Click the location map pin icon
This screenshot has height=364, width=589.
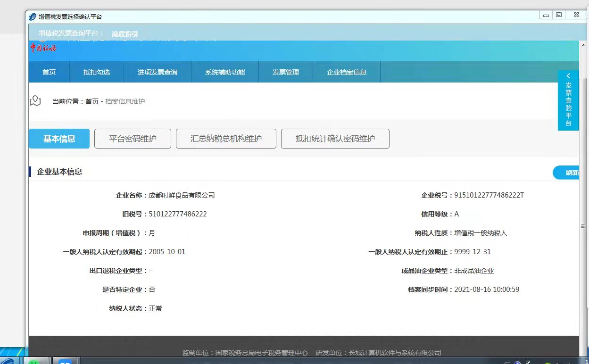[35, 101]
